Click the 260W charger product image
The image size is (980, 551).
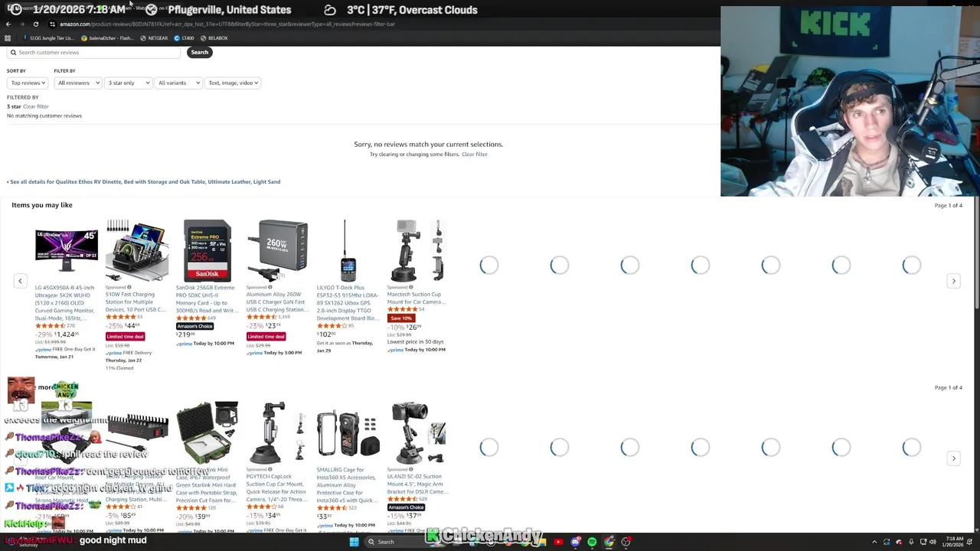[277, 251]
